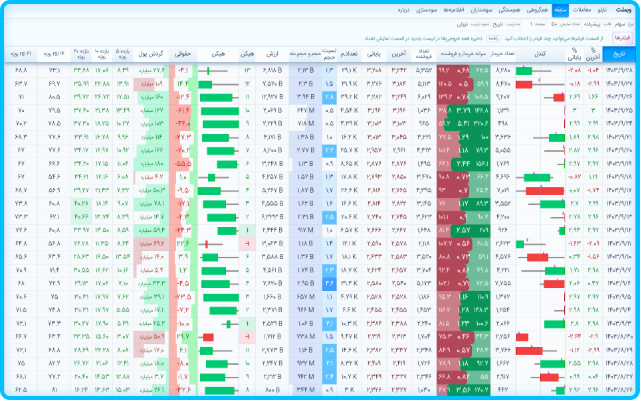Click the buyer count ۸,۴۷۰ cell

(x=502, y=84)
